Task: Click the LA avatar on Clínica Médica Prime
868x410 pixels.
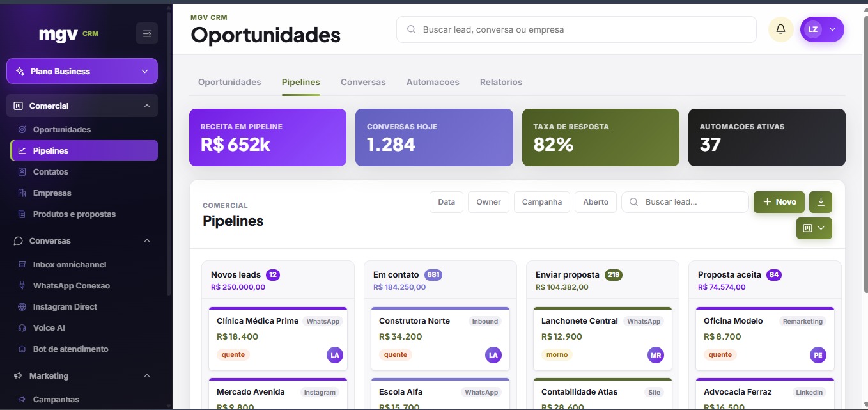Action: pyautogui.click(x=335, y=355)
